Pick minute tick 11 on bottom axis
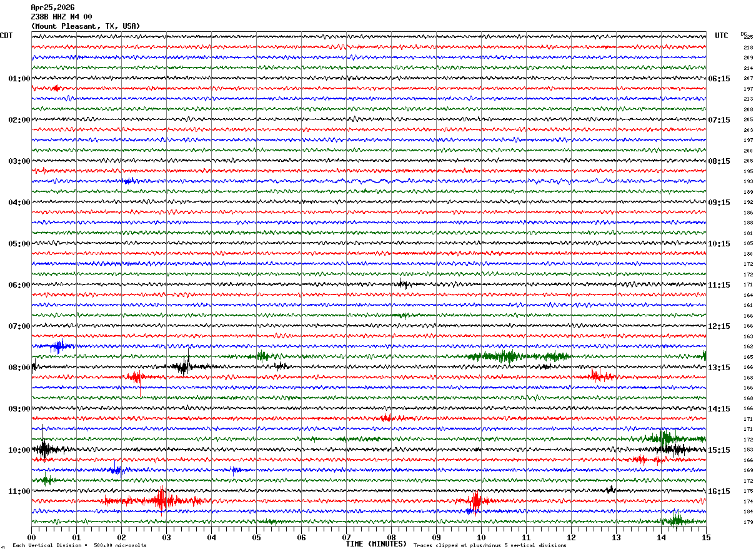The image size is (756, 554). tap(526, 537)
